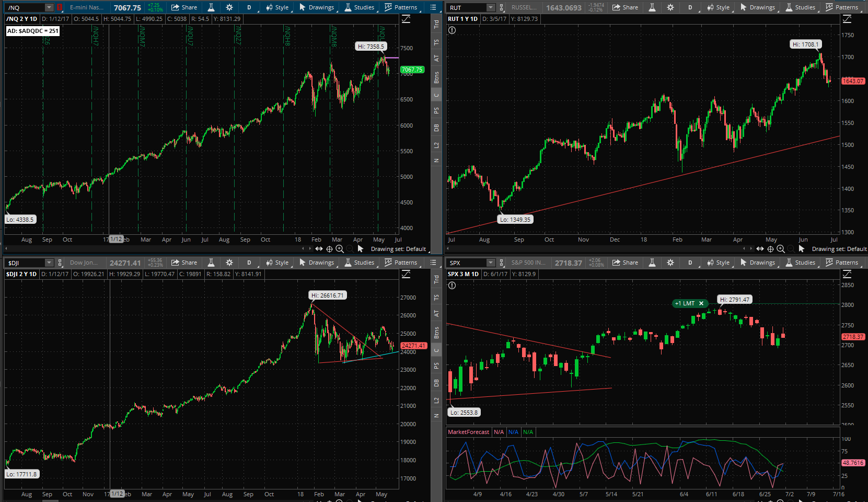Select the pointer cursor tool under RUT chart
This screenshot has width=868, height=502.
[801, 249]
